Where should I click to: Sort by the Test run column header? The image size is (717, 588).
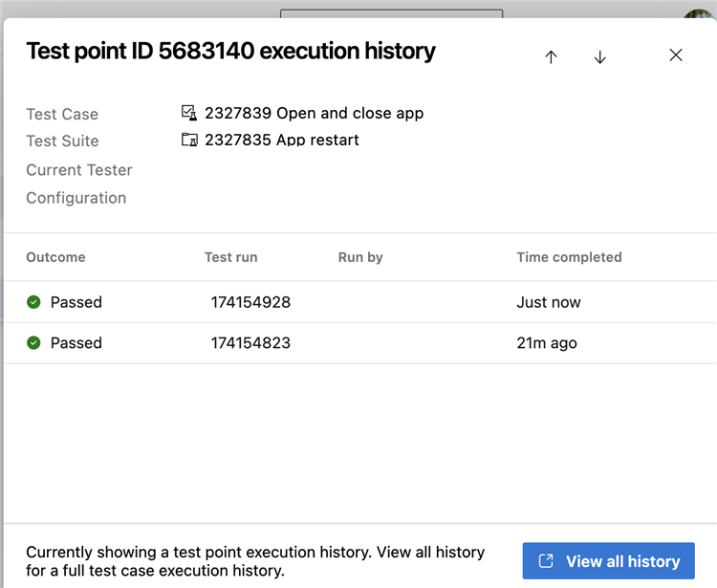pos(231,257)
